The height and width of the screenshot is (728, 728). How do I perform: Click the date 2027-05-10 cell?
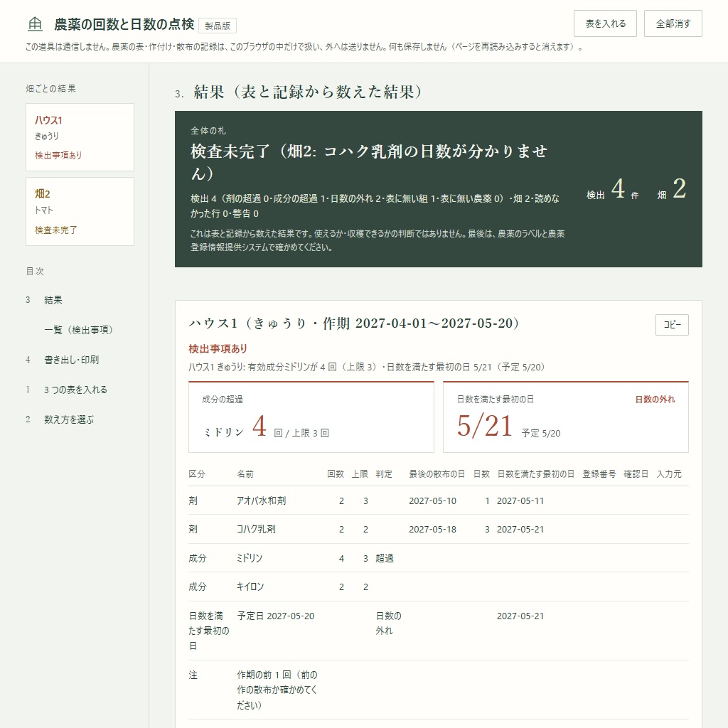pos(432,501)
